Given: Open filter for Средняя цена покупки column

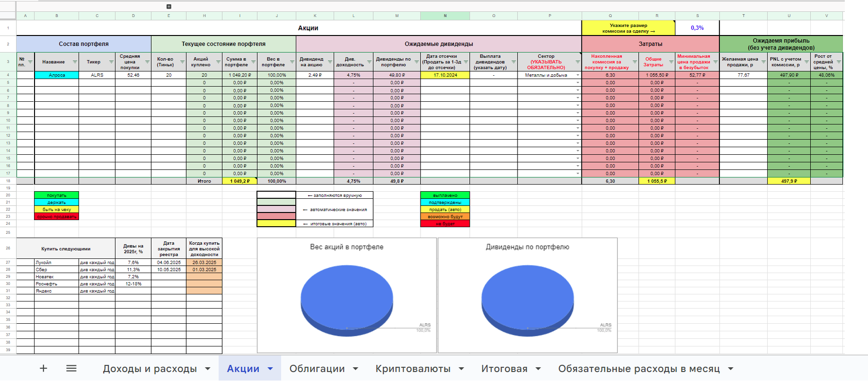Looking at the screenshot, I should [147, 62].
